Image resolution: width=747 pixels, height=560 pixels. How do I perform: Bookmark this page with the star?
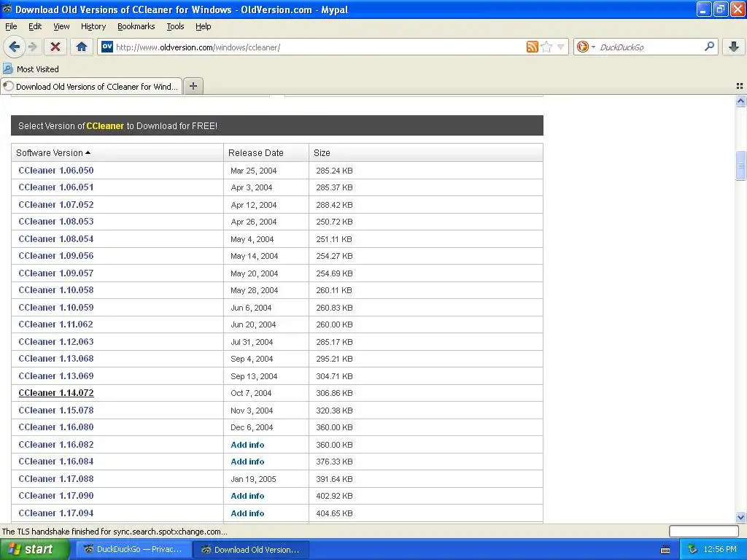(x=547, y=47)
